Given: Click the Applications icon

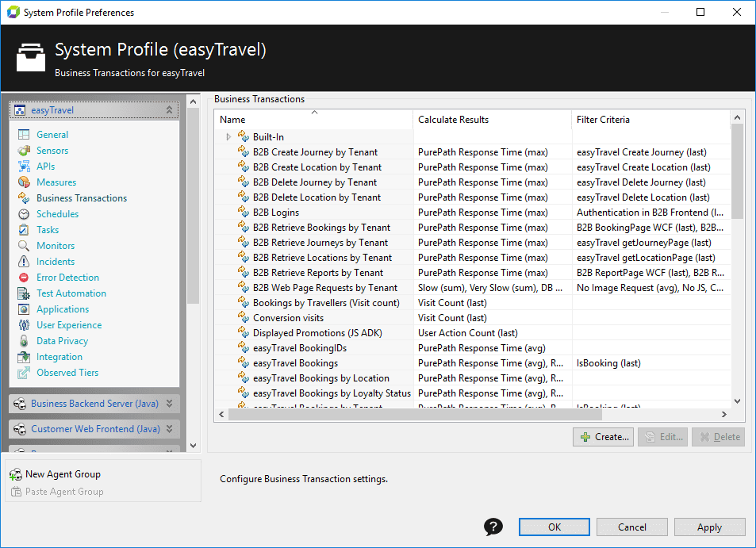Looking at the screenshot, I should click(24, 309).
